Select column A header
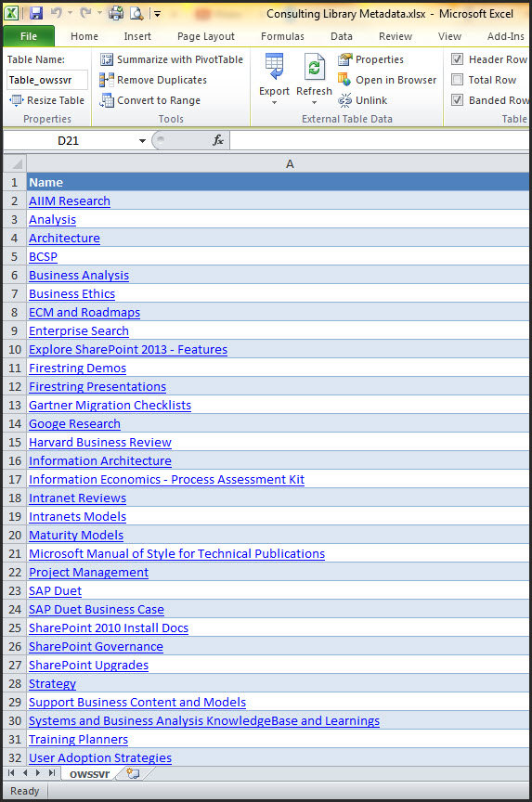Screen dimensions: 532x802 (x=279, y=164)
